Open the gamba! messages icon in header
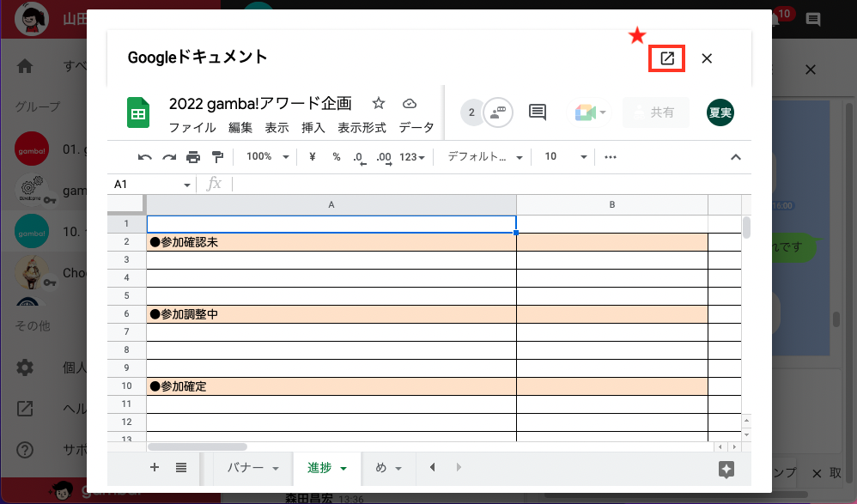The height and width of the screenshot is (504, 857). [x=812, y=20]
